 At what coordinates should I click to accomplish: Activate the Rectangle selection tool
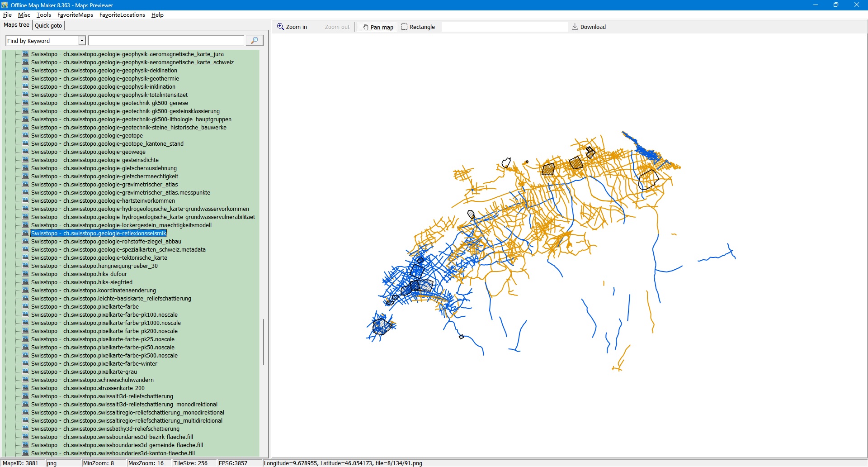(x=418, y=27)
